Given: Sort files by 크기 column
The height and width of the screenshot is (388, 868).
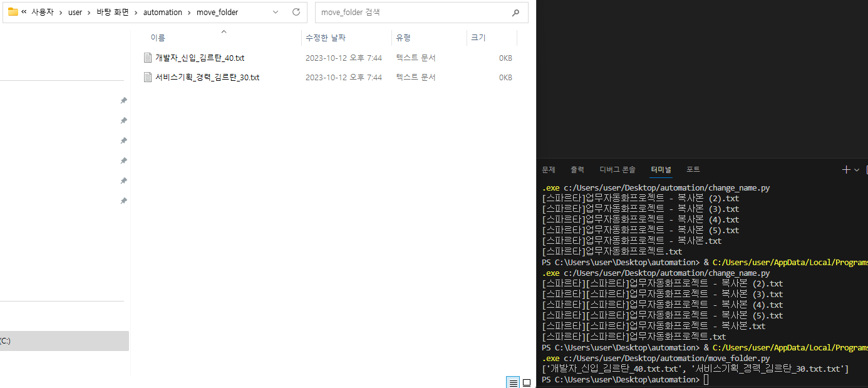Looking at the screenshot, I should [x=478, y=38].
